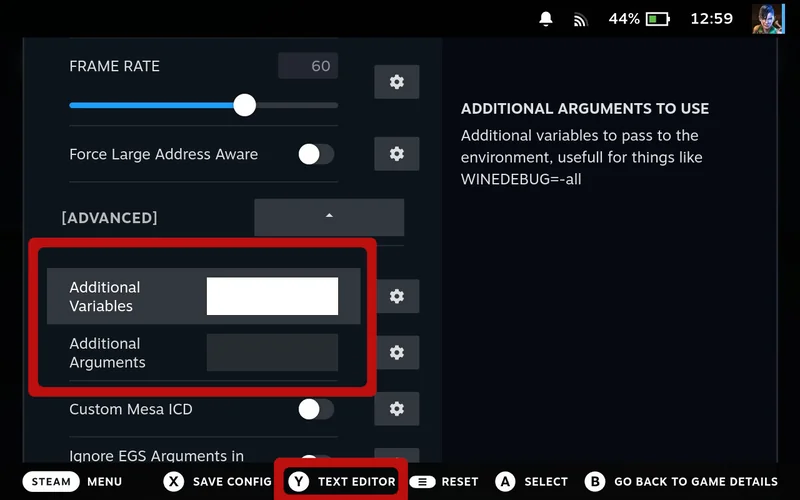Click the Frame Rate slider handle
Screen dimensions: 800x500
[x=245, y=105]
